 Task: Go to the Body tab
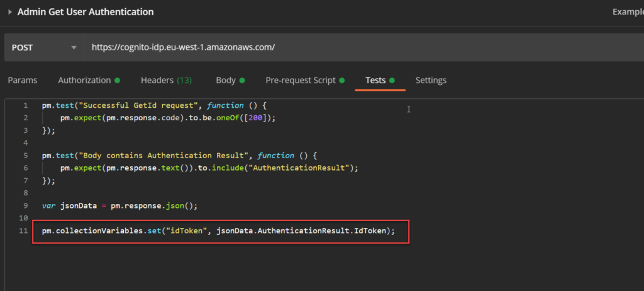click(x=226, y=80)
